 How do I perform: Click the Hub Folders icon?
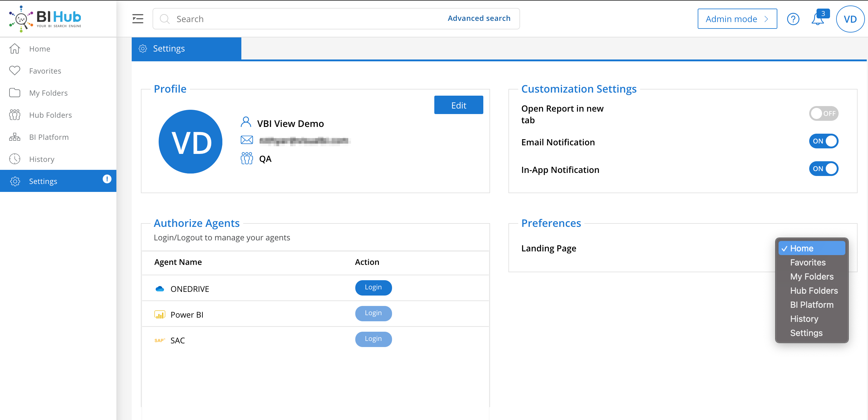pyautogui.click(x=15, y=115)
